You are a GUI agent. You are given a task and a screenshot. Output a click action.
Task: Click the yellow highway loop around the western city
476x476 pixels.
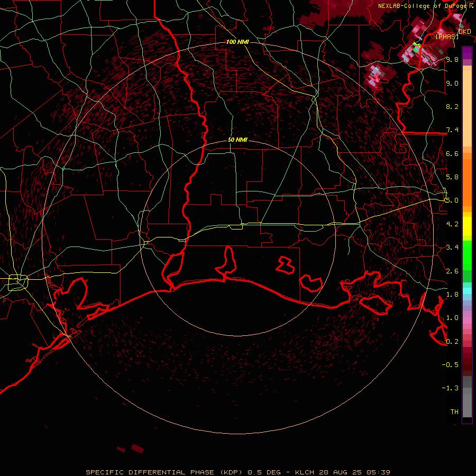18,282
